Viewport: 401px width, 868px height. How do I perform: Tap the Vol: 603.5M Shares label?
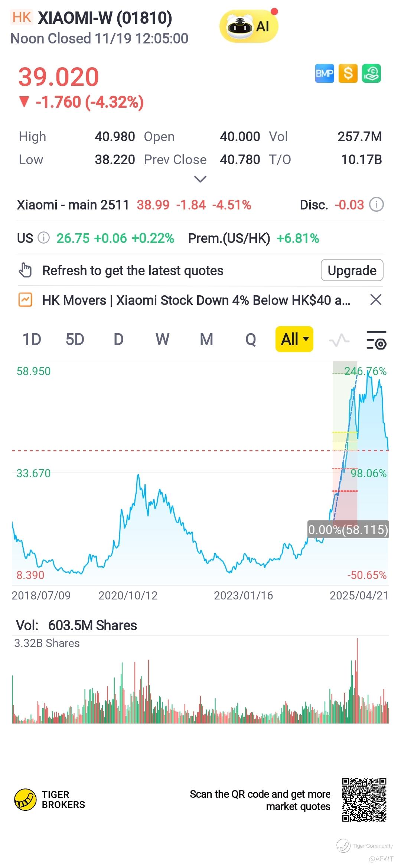point(76,625)
